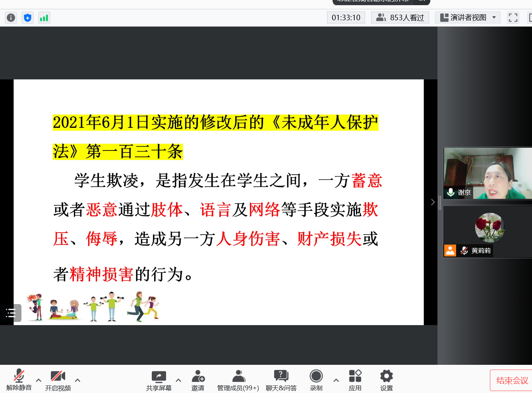
Task: Open the Invite participants icon
Action: pyautogui.click(x=198, y=380)
